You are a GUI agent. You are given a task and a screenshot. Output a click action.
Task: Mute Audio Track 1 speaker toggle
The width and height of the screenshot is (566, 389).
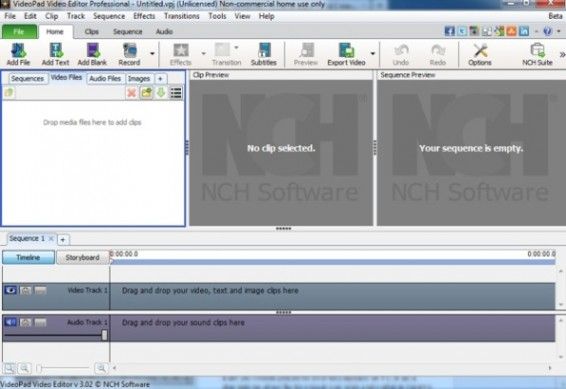pyautogui.click(x=10, y=322)
